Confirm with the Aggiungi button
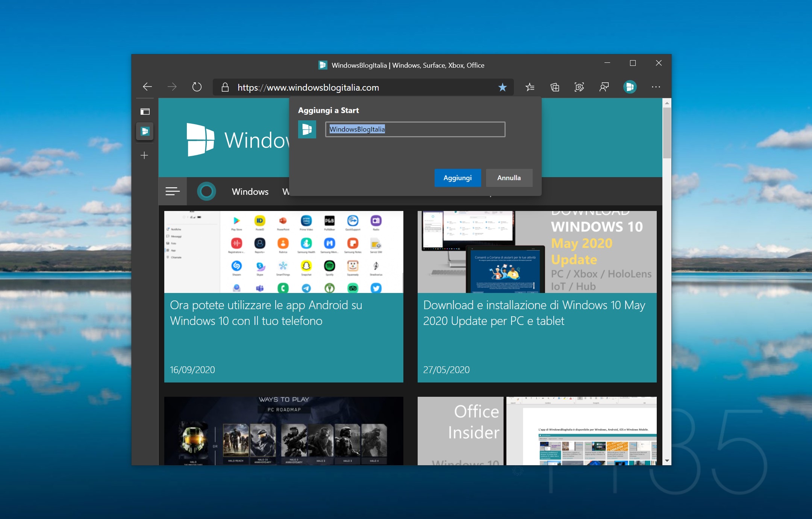Image resolution: width=812 pixels, height=519 pixels. pyautogui.click(x=458, y=178)
